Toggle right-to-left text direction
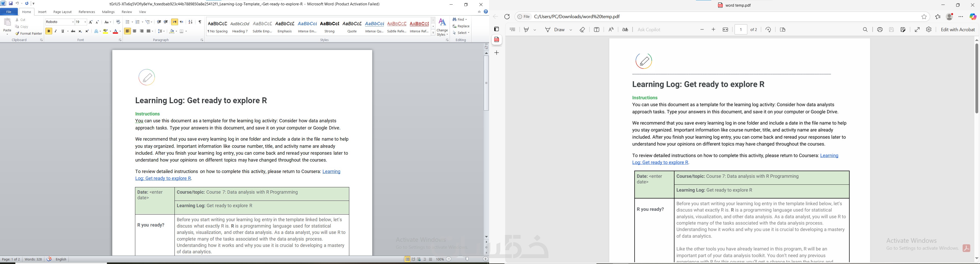The width and height of the screenshot is (980, 264). point(182,22)
